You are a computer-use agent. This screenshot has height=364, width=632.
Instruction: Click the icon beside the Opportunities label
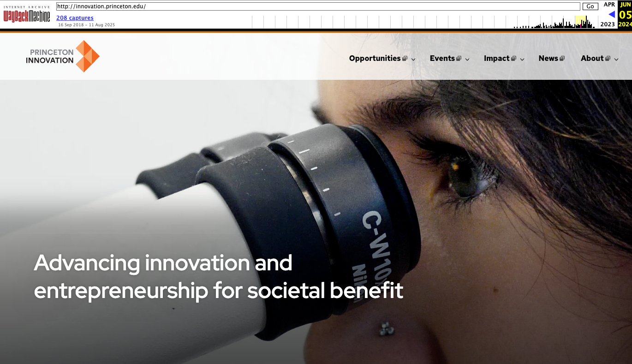click(x=405, y=59)
